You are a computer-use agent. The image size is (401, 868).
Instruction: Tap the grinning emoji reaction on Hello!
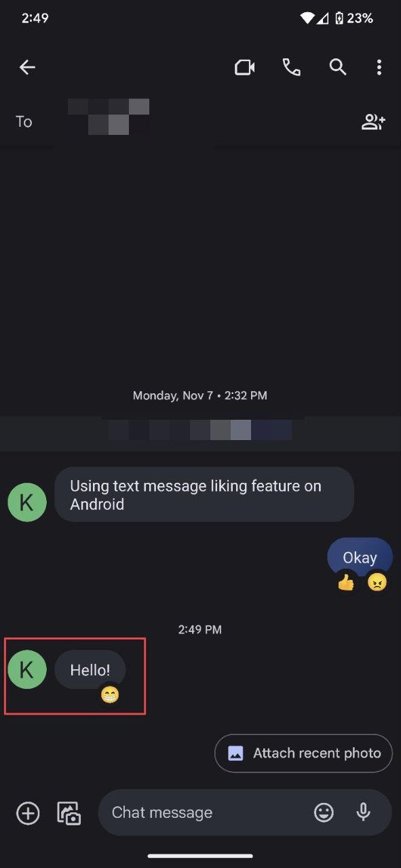(110, 694)
